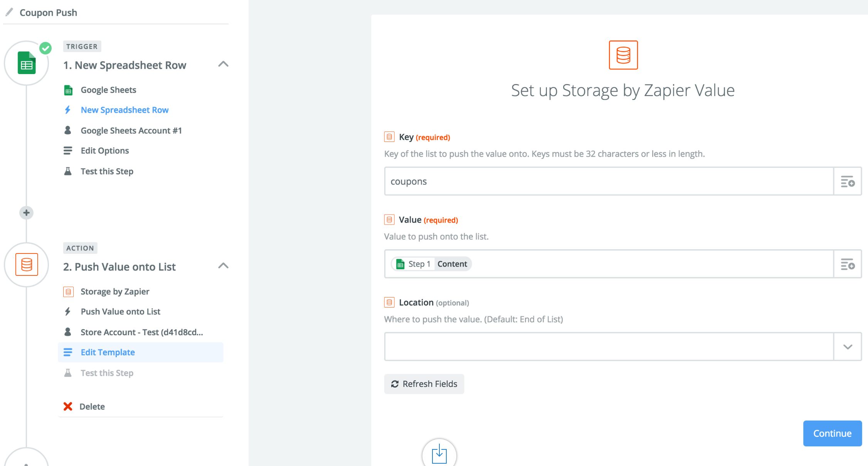Image resolution: width=868 pixels, height=466 pixels.
Task: Open Google Sheets Account #1
Action: coord(131,130)
